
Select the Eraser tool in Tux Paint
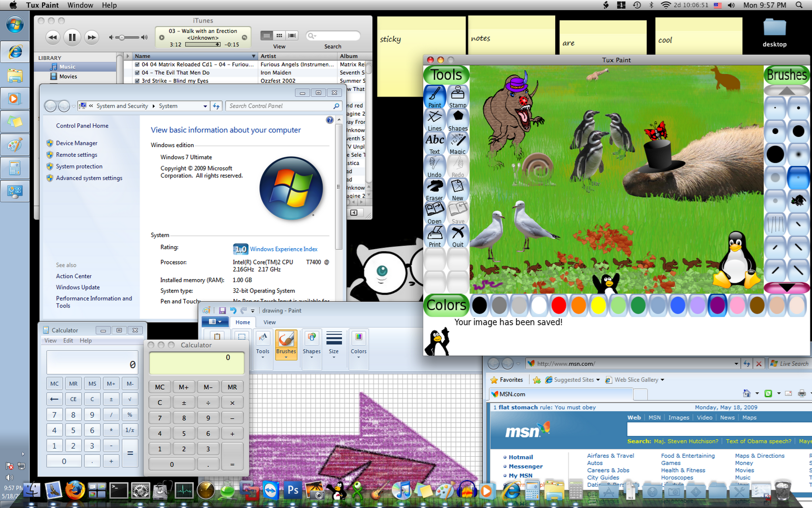coord(435,190)
